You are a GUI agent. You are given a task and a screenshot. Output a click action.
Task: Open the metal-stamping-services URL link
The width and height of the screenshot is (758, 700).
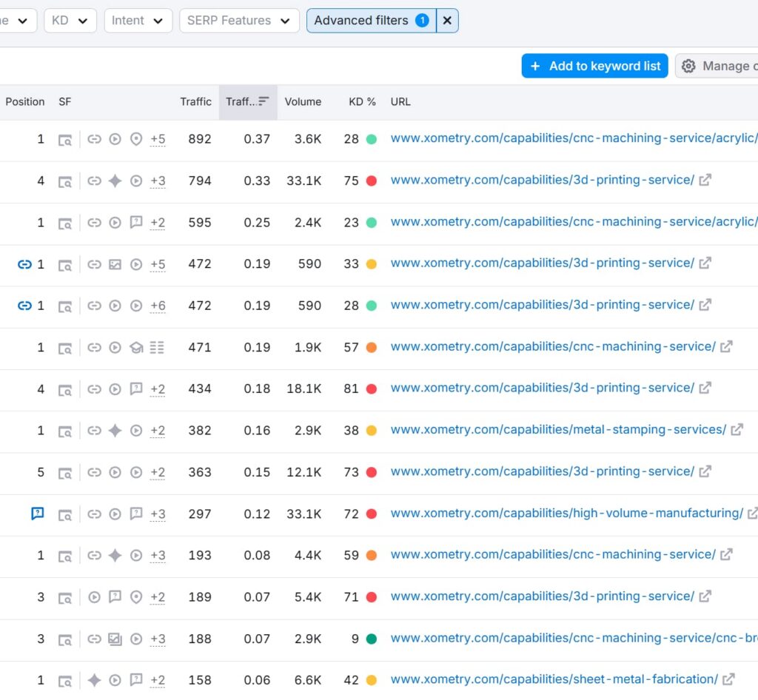(x=558, y=429)
